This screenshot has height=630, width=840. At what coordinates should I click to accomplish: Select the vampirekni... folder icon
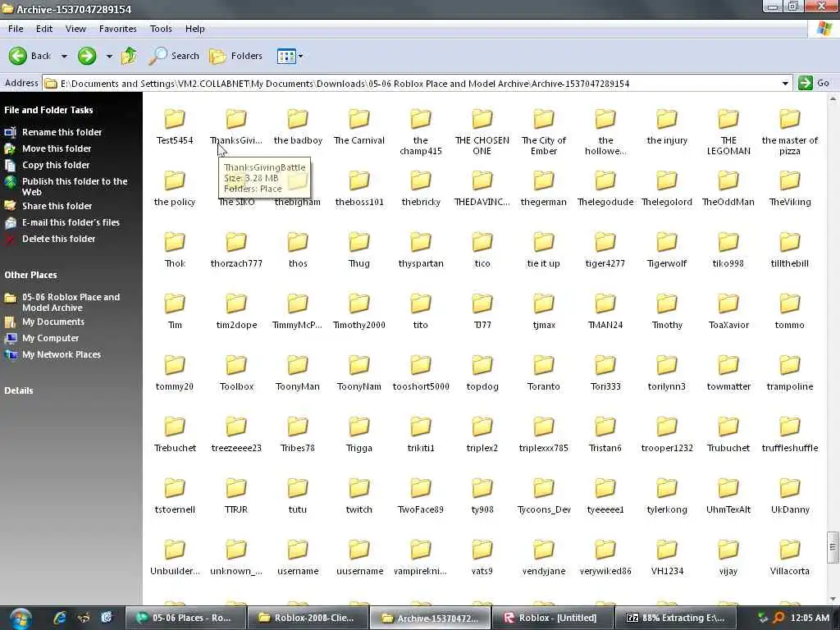(421, 550)
